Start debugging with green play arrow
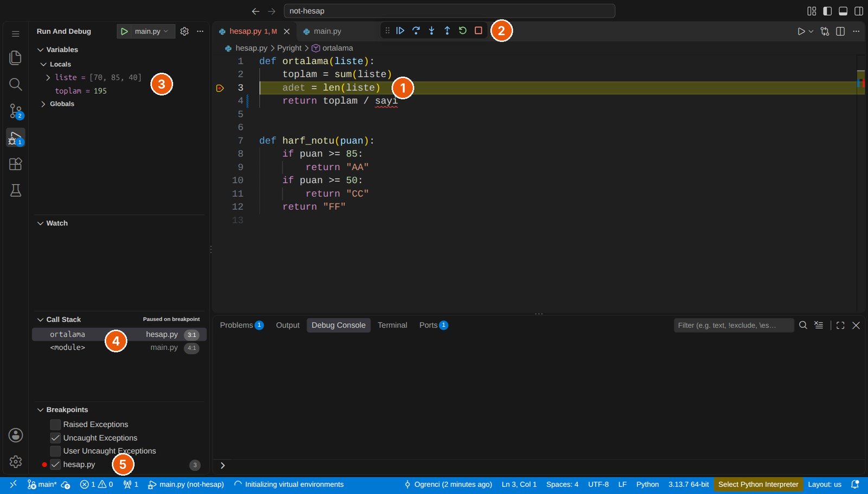The height and width of the screenshot is (494, 868). pos(124,31)
